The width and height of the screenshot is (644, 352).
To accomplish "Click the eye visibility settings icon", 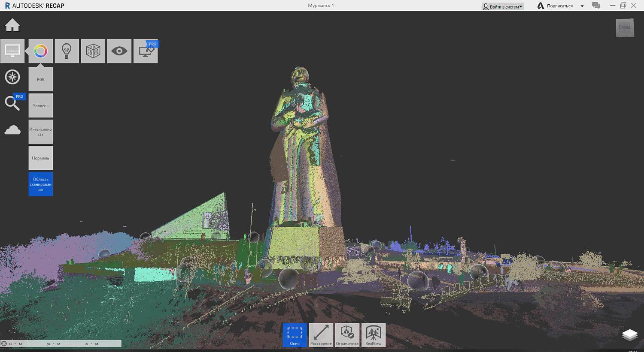I will click(119, 51).
